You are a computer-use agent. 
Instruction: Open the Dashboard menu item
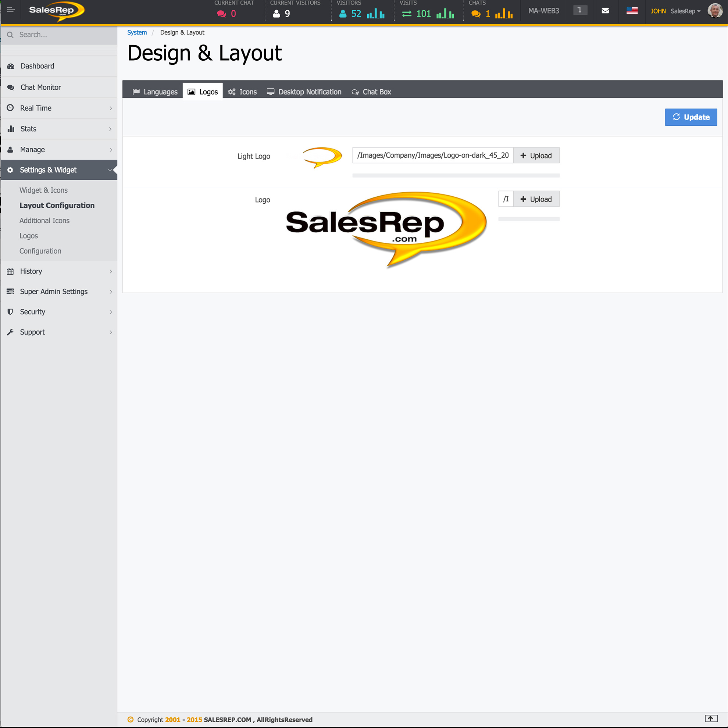[x=59, y=66]
